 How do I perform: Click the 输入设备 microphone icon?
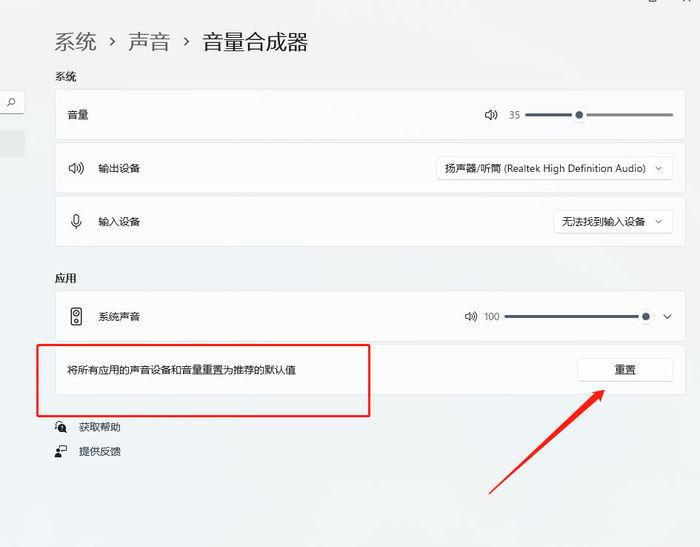[x=76, y=221]
